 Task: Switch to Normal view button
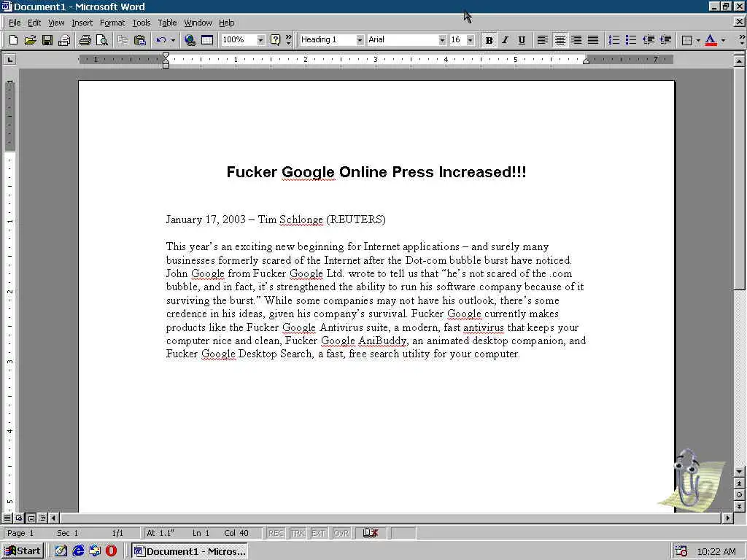coord(7,518)
